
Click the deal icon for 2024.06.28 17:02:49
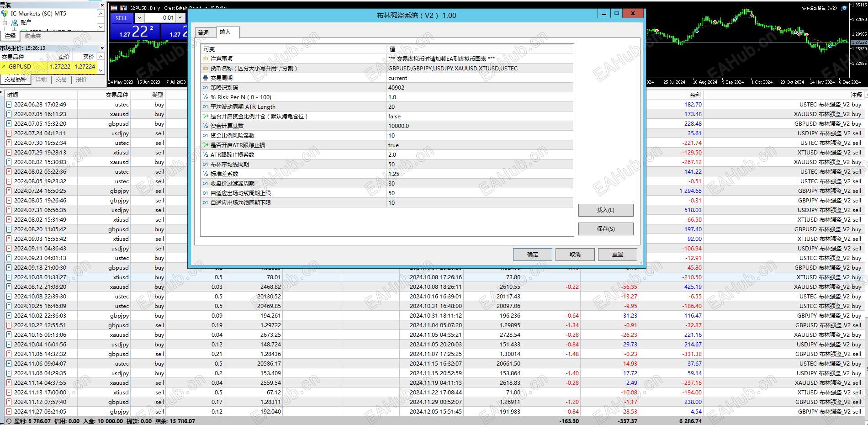[x=9, y=105]
